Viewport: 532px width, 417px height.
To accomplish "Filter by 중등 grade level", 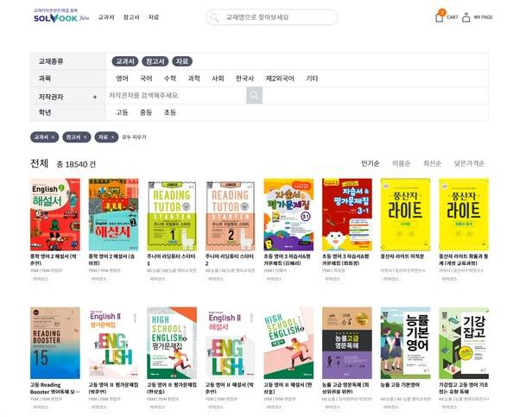I will pyautogui.click(x=146, y=112).
